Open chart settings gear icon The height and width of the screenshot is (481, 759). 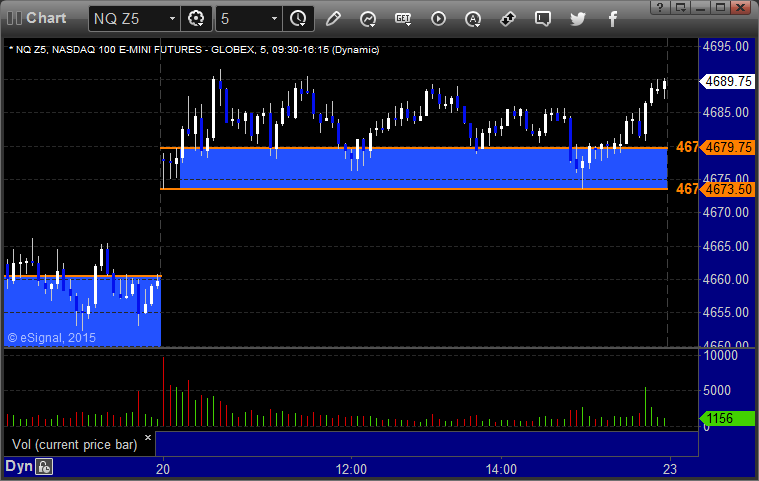pos(196,19)
